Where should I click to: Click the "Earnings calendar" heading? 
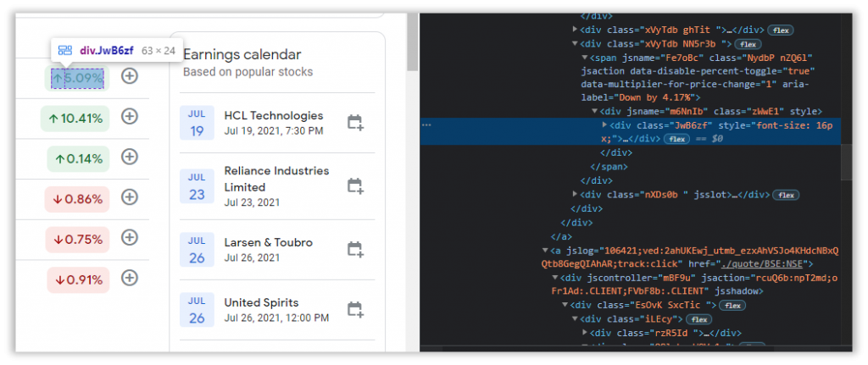coord(242,54)
